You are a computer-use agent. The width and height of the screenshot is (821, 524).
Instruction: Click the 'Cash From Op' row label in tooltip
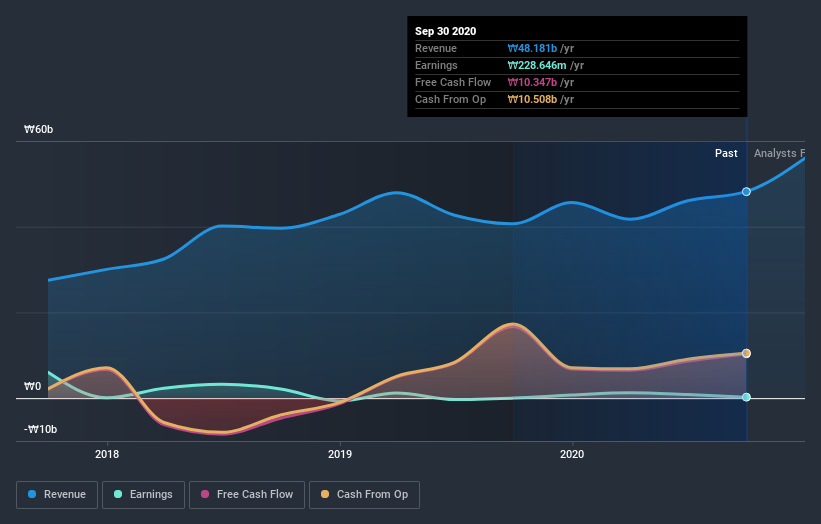click(x=450, y=99)
